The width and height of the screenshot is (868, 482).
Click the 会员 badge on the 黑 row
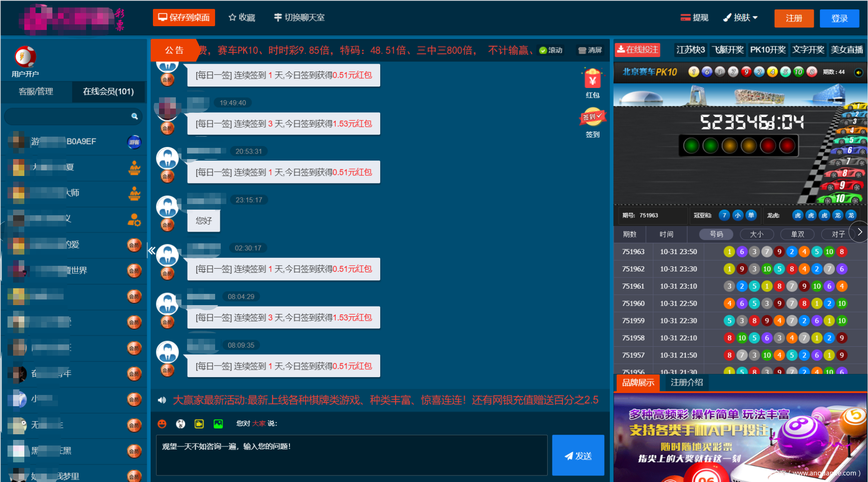[x=134, y=451]
